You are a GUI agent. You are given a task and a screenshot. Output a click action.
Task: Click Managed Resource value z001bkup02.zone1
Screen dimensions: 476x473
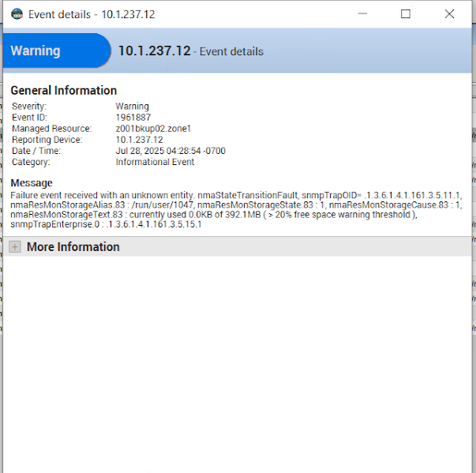[153, 129]
